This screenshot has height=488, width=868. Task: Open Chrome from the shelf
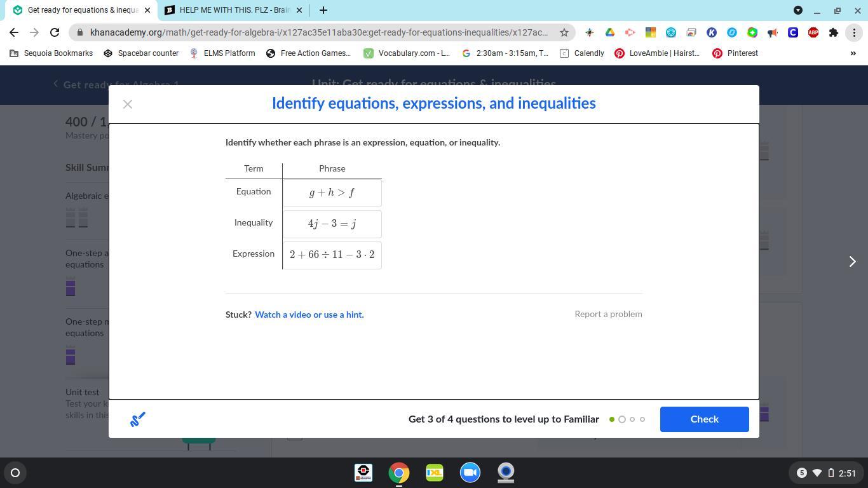(x=399, y=473)
